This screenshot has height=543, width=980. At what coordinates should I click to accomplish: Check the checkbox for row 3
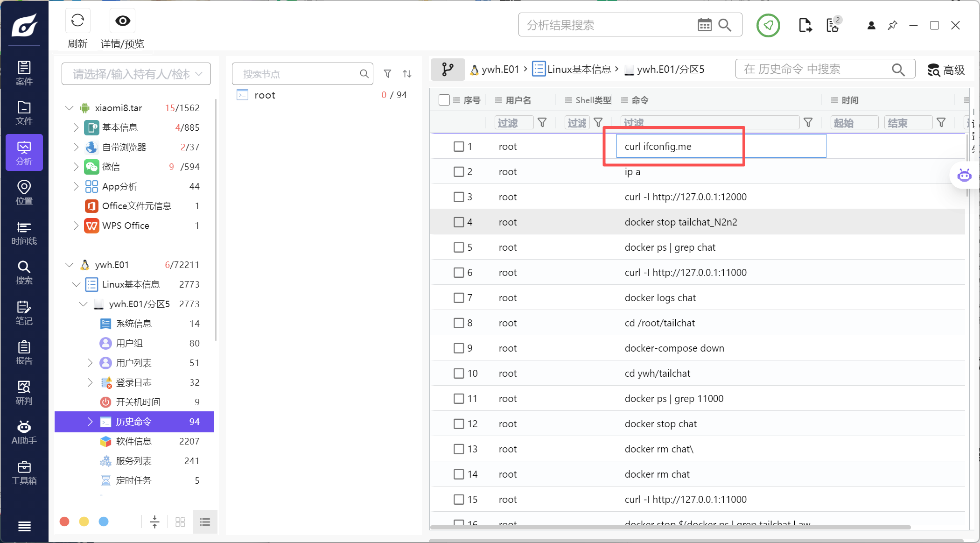459,197
